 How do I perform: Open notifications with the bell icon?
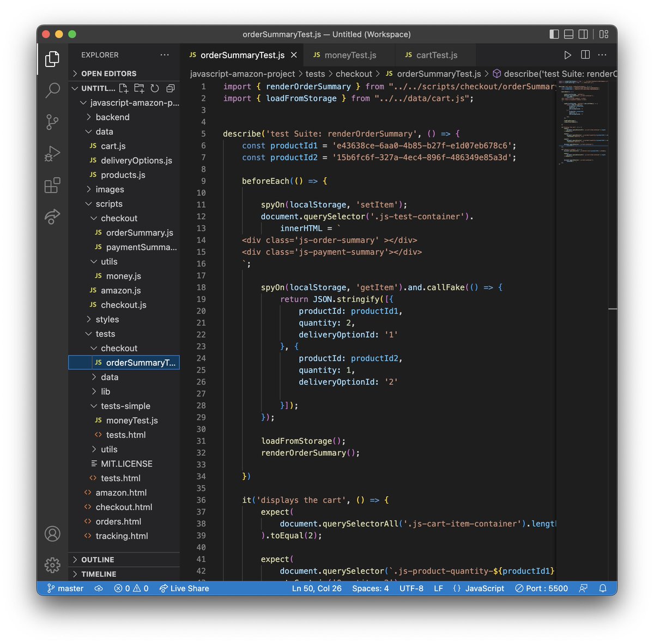point(603,588)
